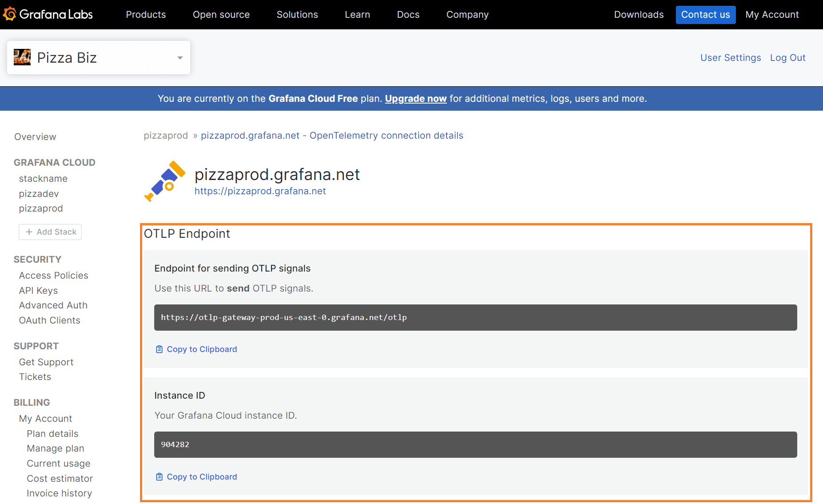Click the OTLP endpoint URL field
823x504 pixels.
[x=475, y=317]
